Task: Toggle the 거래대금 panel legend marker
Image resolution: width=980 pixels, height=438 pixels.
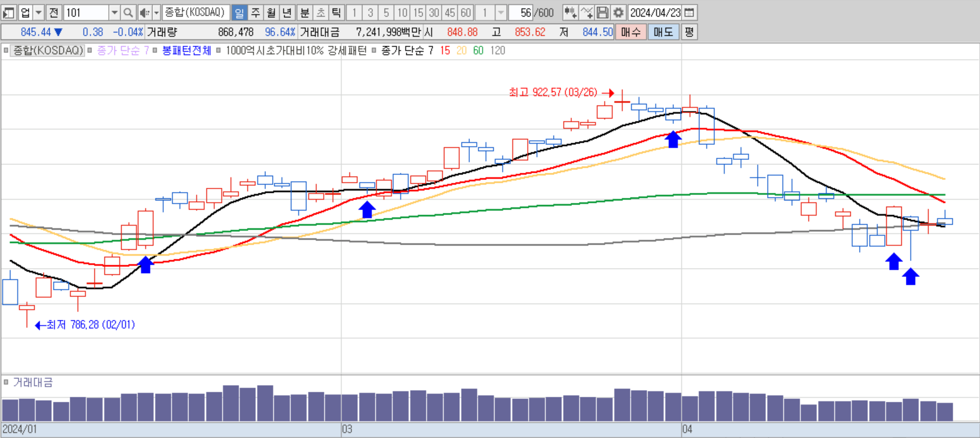Action: click(6, 382)
